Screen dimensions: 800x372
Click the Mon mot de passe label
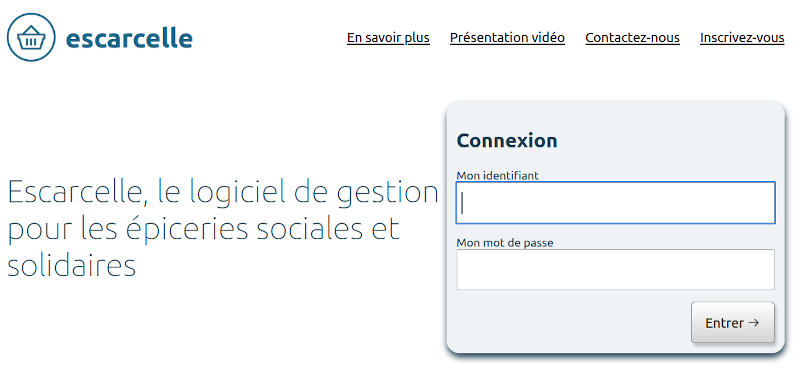click(505, 243)
